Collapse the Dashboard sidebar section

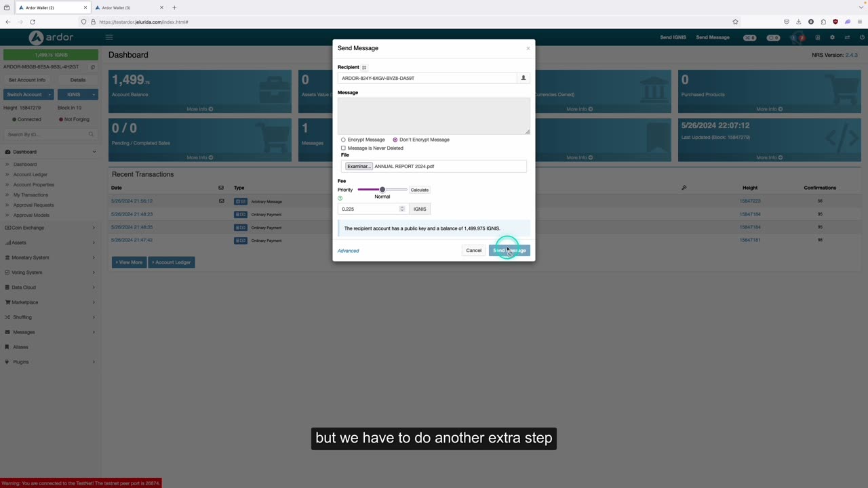pyautogui.click(x=51, y=152)
